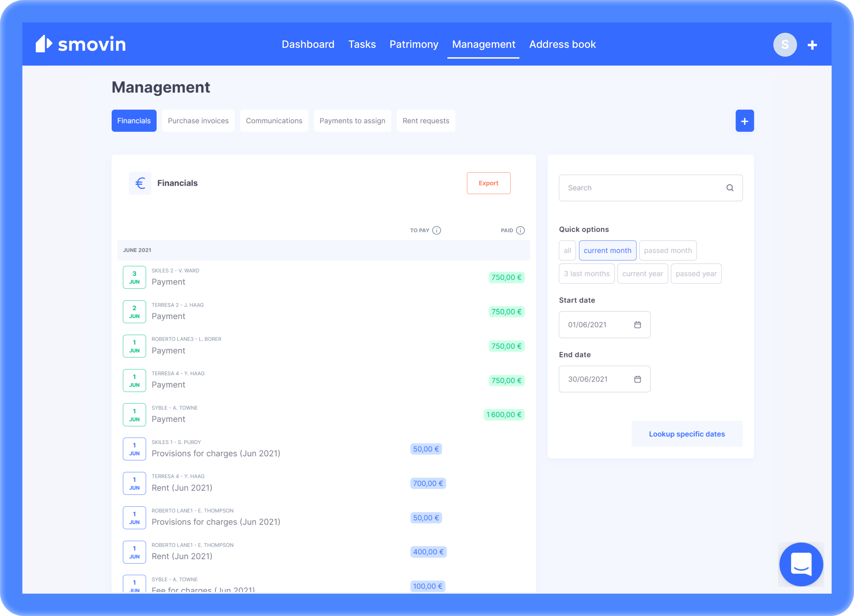The height and width of the screenshot is (616, 854).
Task: Click the Export button in Financials
Action: coord(489,184)
